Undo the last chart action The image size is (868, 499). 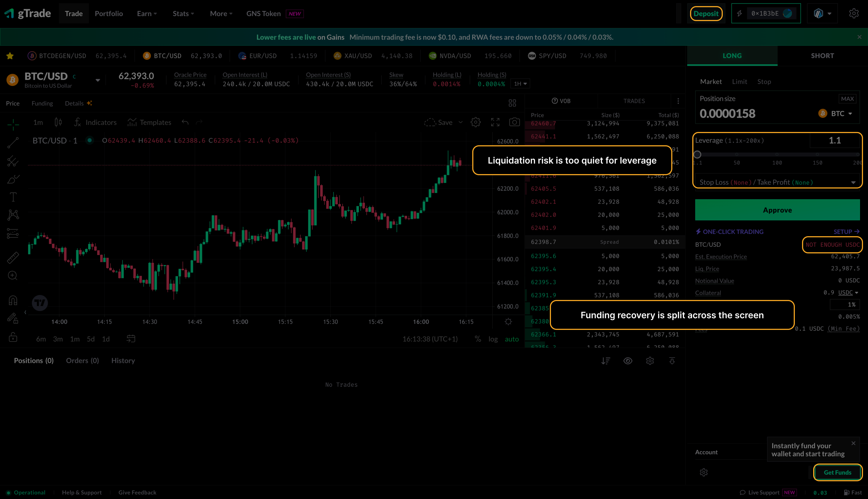point(185,122)
